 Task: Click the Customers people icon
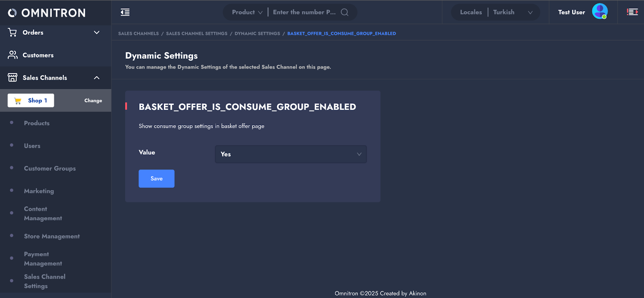tap(12, 55)
